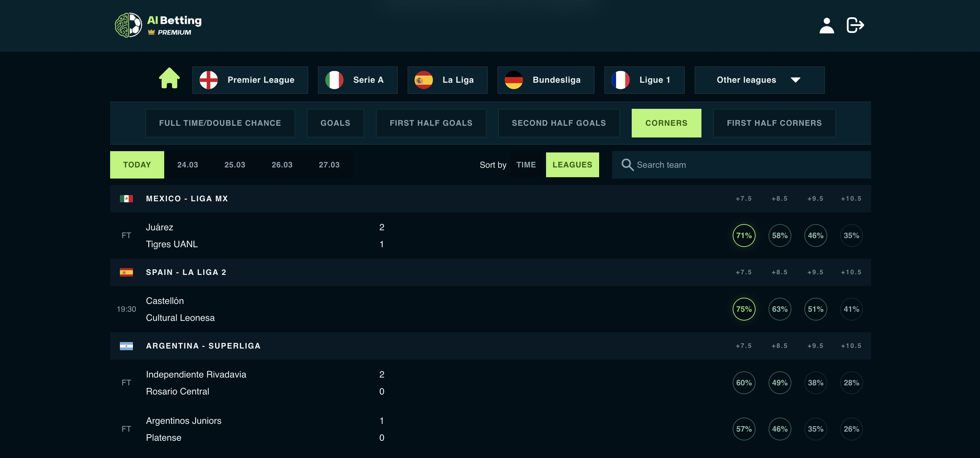Open the Bundesliga league button

pos(545,80)
